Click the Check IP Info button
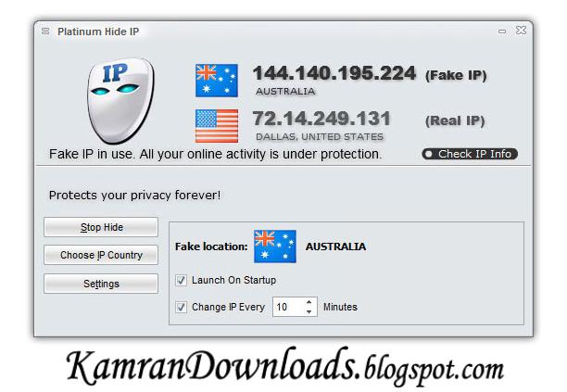Image resolution: width=567 pixels, height=392 pixels. (470, 154)
